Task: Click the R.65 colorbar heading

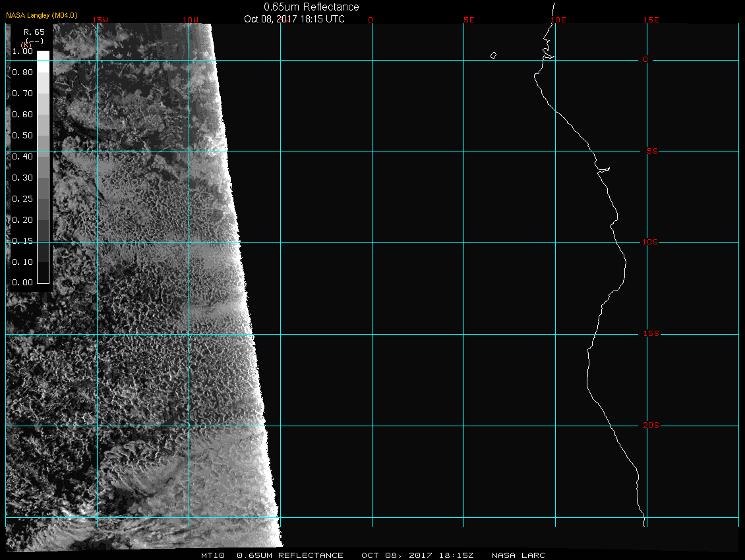Action: pos(33,31)
